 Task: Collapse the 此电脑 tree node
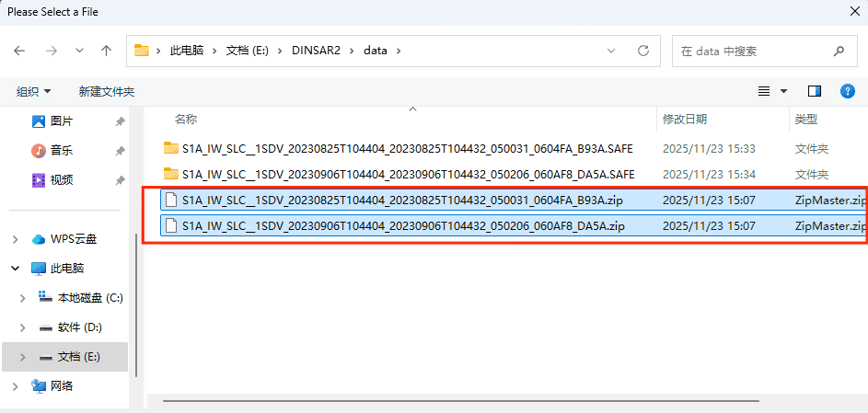[x=15, y=269]
